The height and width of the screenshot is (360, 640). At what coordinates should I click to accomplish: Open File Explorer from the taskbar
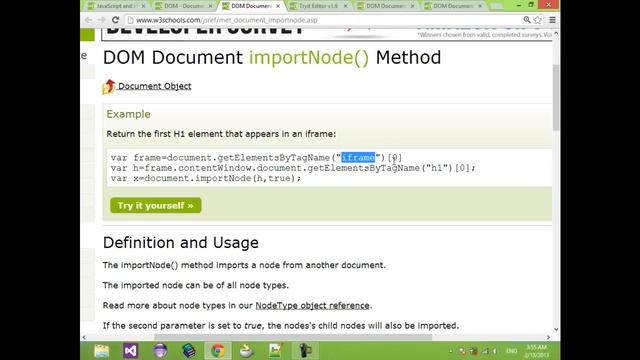pyautogui.click(x=102, y=351)
